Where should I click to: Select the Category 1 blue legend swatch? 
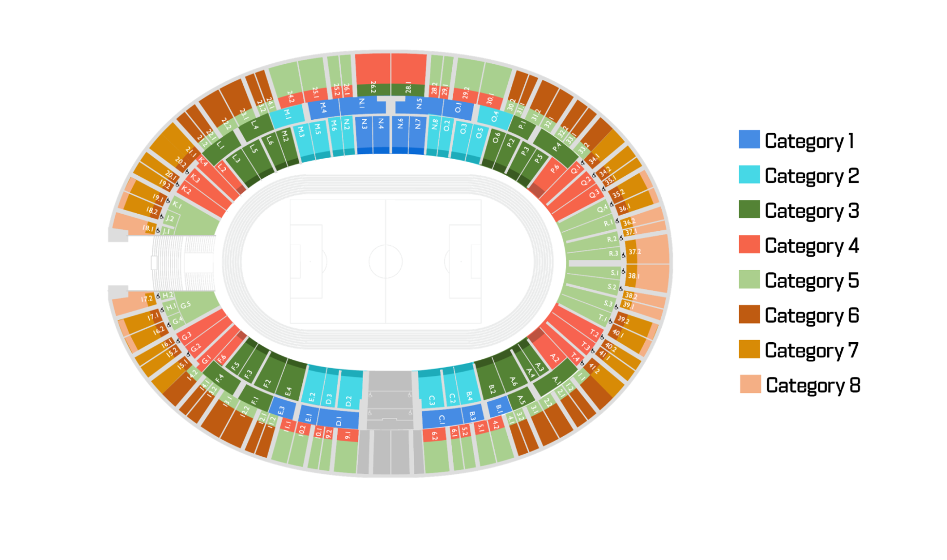pyautogui.click(x=749, y=139)
